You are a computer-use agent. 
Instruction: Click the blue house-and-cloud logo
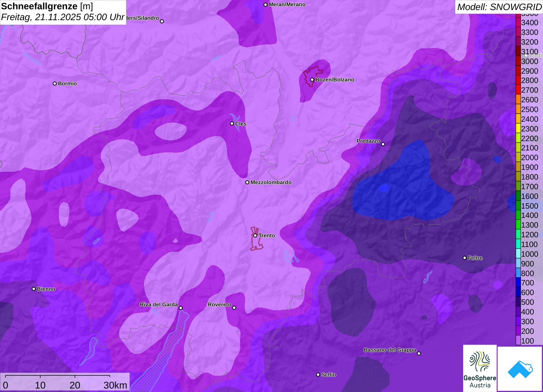(520, 369)
